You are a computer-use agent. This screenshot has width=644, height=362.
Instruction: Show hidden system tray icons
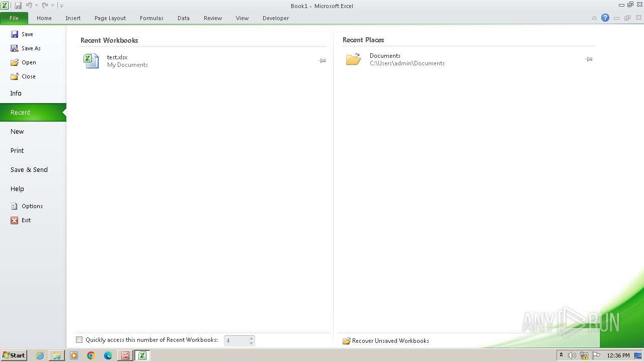tap(561, 355)
